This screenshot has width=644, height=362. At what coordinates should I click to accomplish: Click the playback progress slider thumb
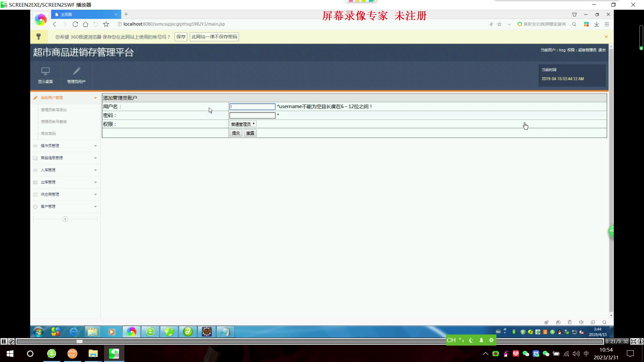point(79,342)
